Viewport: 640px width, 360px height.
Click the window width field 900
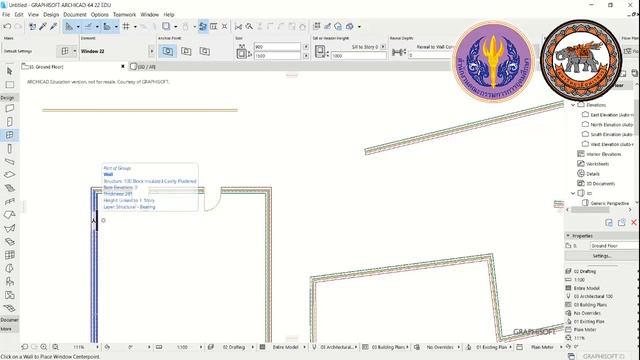(277, 47)
